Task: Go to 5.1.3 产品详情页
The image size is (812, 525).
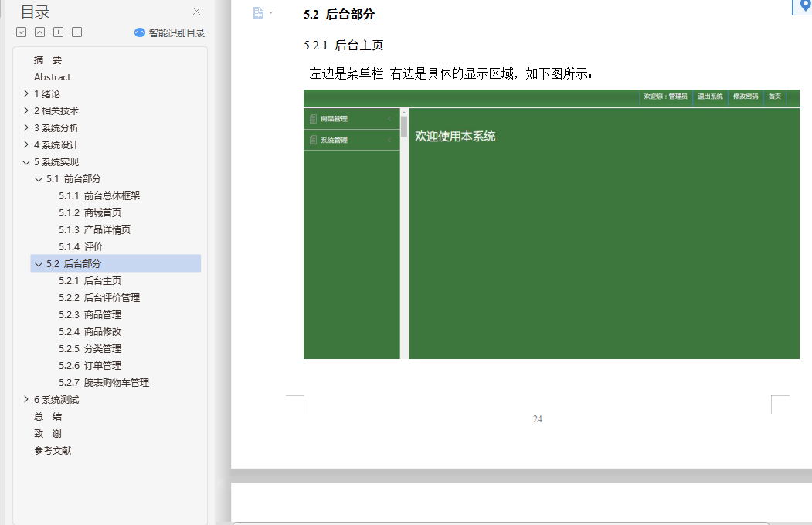Action: [x=95, y=230]
